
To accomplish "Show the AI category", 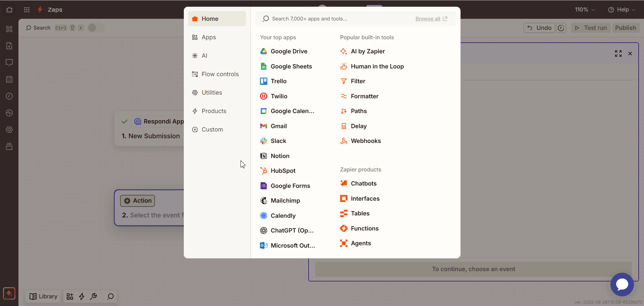I will click(217, 56).
